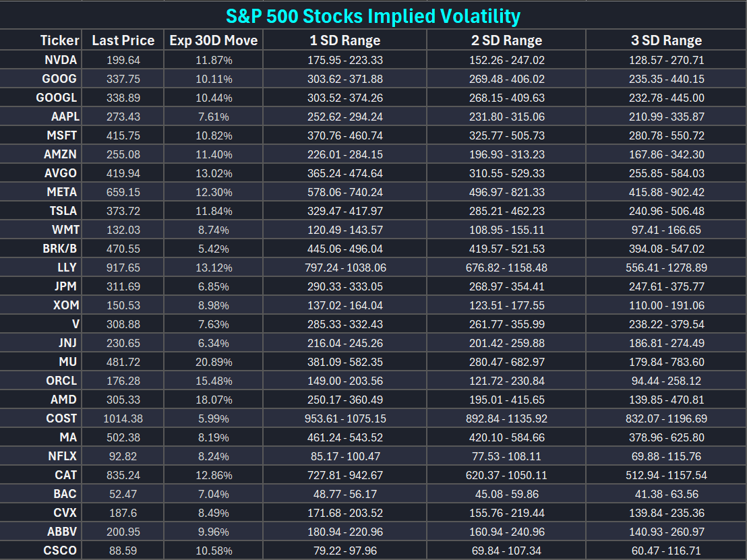Image resolution: width=747 pixels, height=560 pixels.
Task: Select the NVDA ticker cell
Action: [x=59, y=60]
